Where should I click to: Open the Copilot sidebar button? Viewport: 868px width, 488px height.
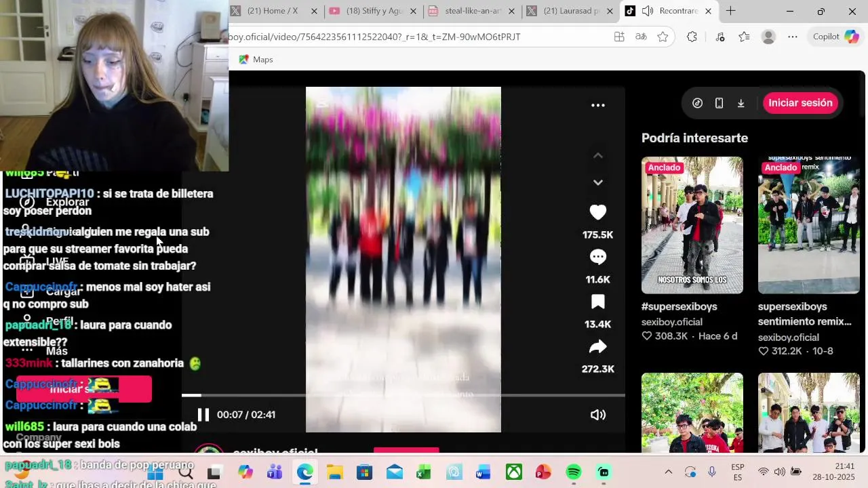835,37
